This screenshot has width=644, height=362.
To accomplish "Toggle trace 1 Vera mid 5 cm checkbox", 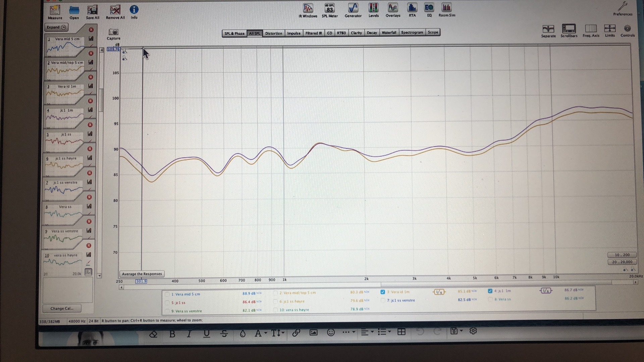I will click(167, 294).
